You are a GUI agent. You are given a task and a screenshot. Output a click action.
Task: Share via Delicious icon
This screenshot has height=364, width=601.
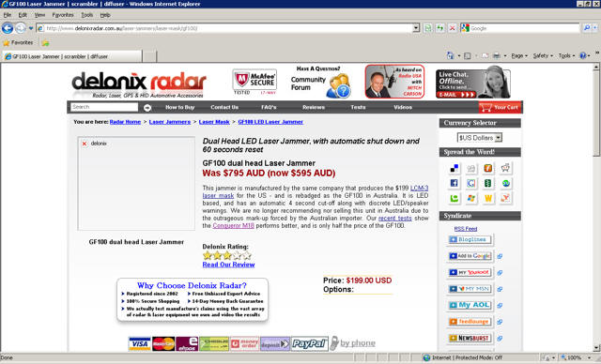click(454, 168)
